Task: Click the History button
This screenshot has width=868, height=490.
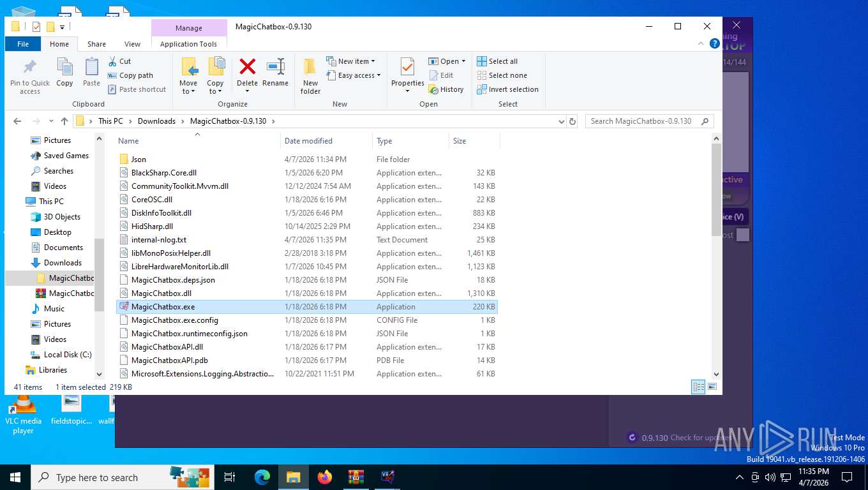Action: point(446,89)
